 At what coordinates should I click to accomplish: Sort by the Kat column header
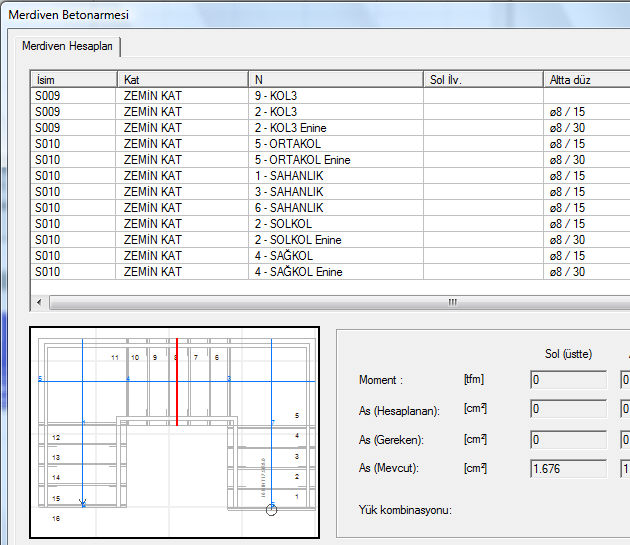(x=183, y=80)
